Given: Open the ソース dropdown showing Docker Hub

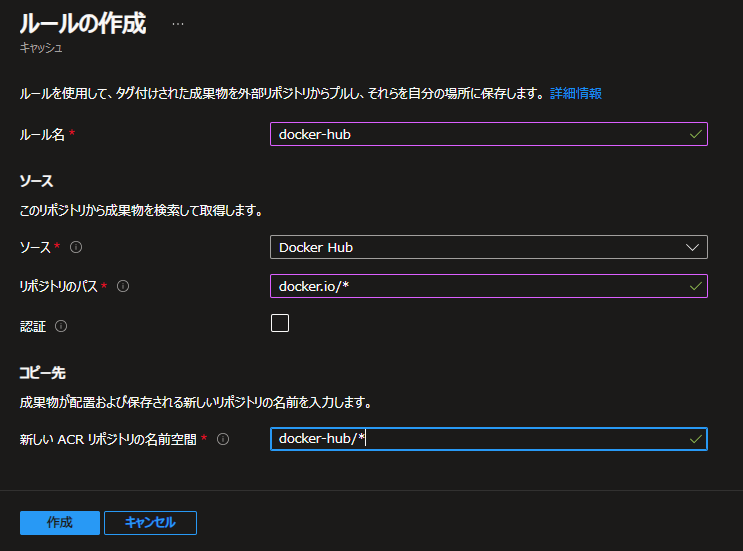Looking at the screenshot, I should [489, 247].
